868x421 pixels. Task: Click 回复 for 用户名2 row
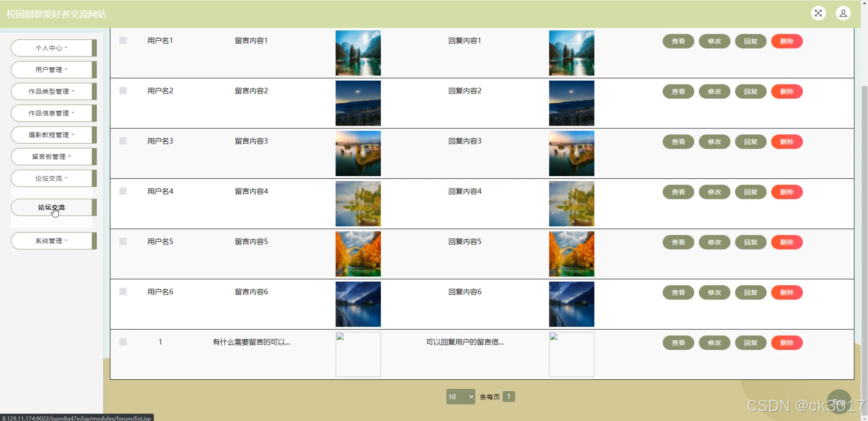(751, 91)
